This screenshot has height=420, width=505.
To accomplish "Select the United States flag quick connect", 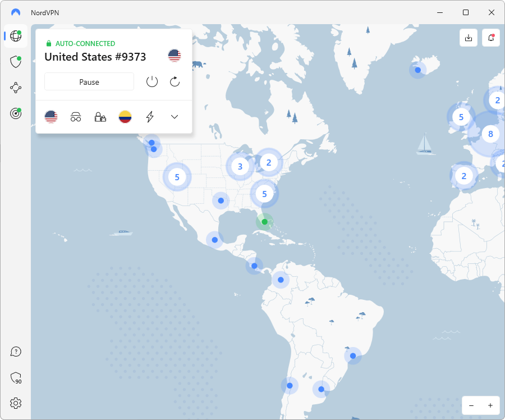I will coord(51,117).
